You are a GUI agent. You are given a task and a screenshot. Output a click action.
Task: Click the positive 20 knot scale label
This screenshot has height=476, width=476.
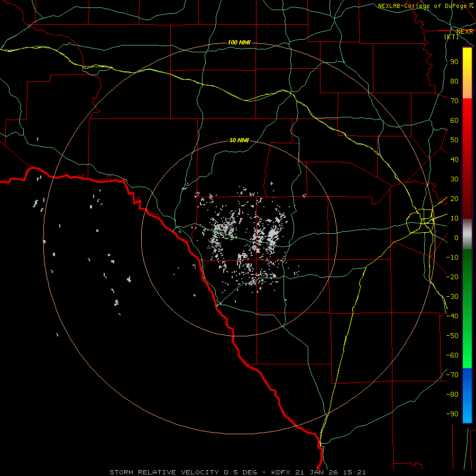click(454, 199)
